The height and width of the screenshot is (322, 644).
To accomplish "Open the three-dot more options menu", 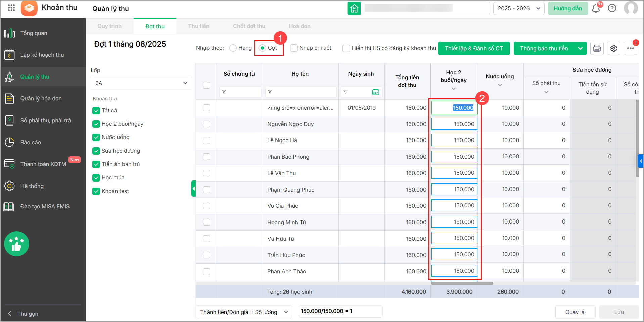I will point(631,48).
